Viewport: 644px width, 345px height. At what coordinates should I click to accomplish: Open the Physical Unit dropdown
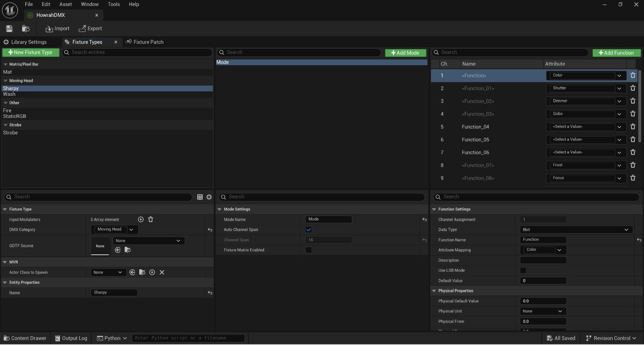coord(543,311)
